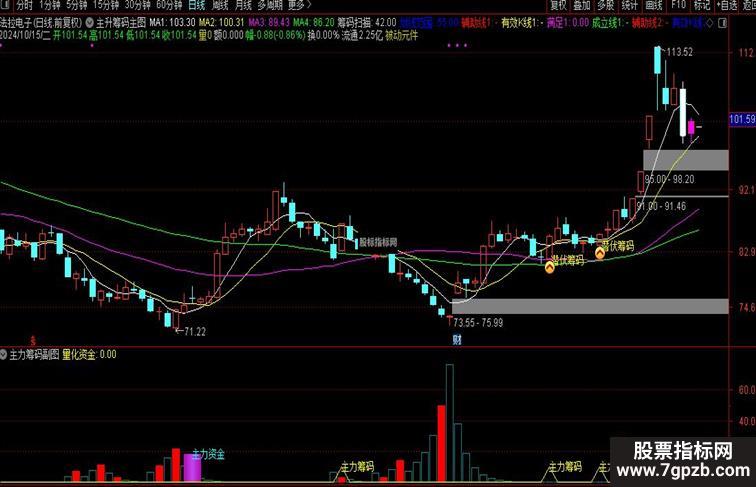Click the lower 潜伏筹码 arrow marker
This screenshot has height=487, width=756.
coord(550,267)
